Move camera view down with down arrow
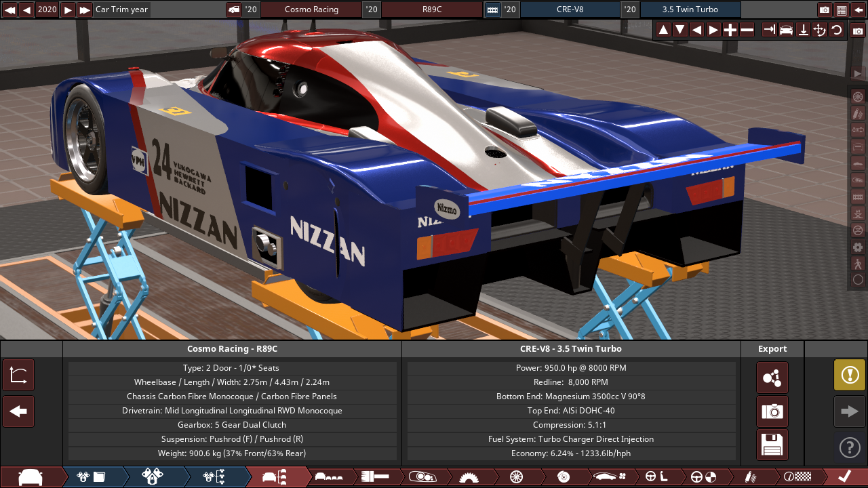Image resolution: width=868 pixels, height=488 pixels. (x=679, y=30)
